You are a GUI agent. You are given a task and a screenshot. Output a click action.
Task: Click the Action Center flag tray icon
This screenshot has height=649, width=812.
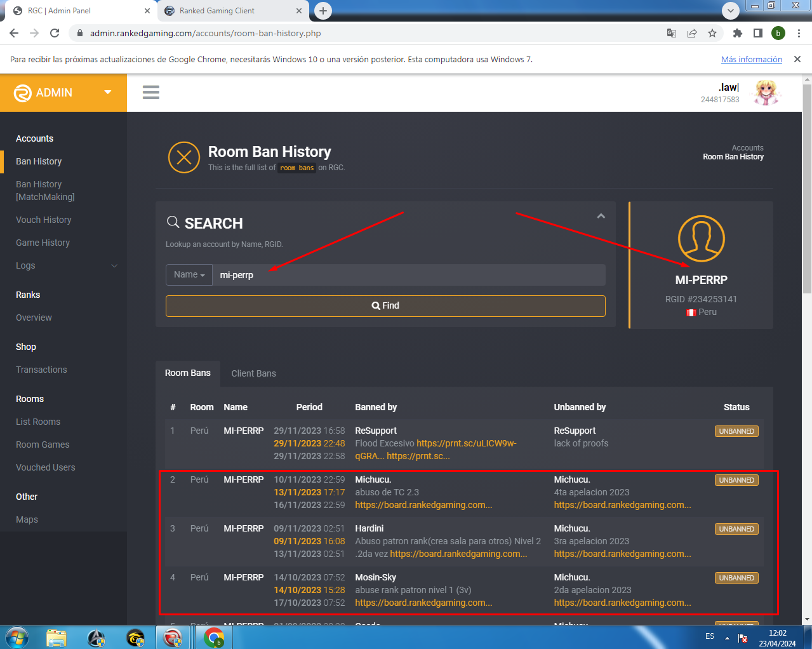pyautogui.click(x=743, y=638)
